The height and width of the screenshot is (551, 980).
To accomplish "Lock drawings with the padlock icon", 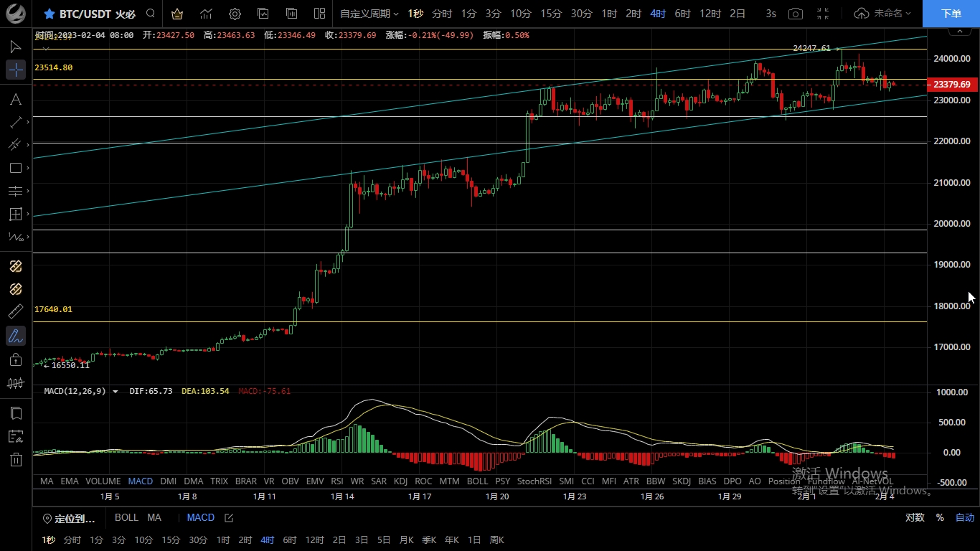I will click(x=16, y=359).
